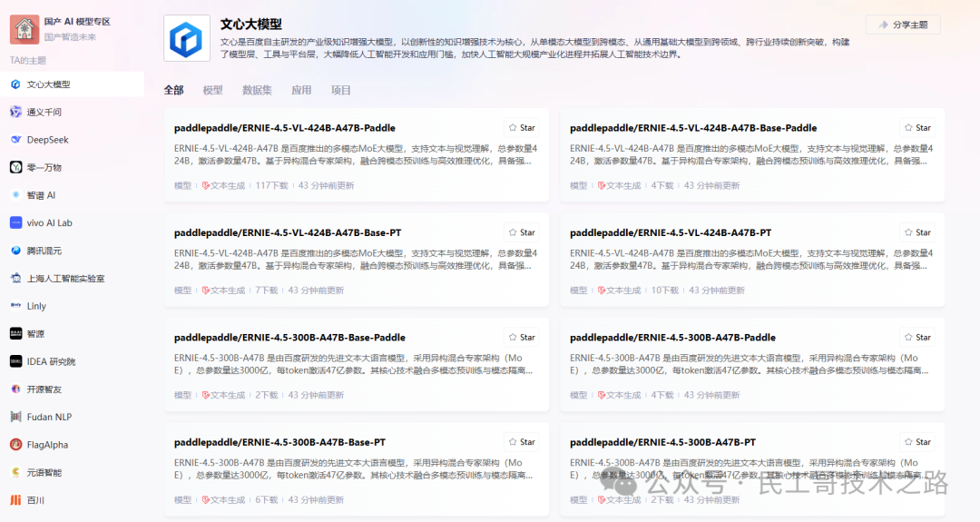Open paddlepaddle/ERNIE-4.5-VL-424B-A47B-PT model link
The width and height of the screenshot is (980, 522).
click(x=671, y=232)
